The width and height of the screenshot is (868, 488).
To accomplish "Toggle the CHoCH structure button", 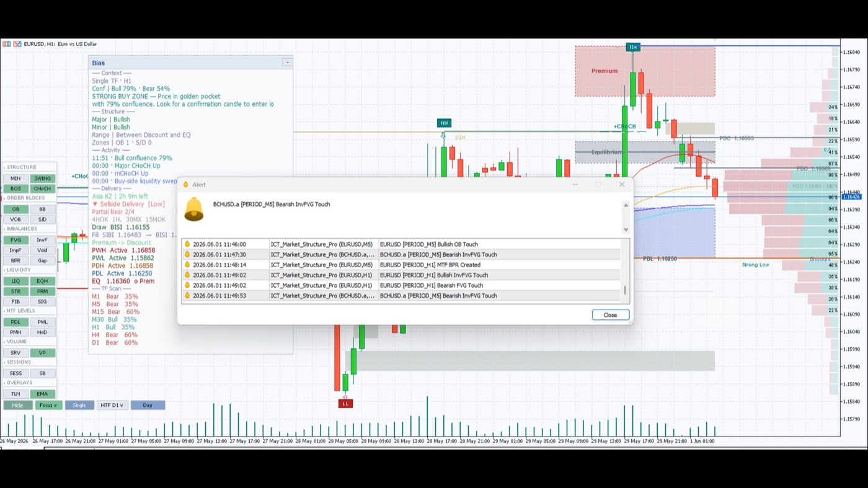I will tap(42, 189).
